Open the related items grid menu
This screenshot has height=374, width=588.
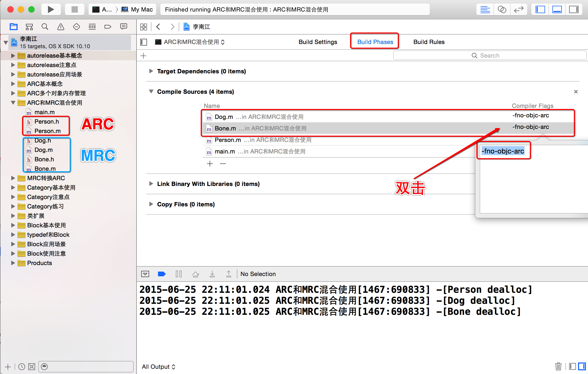point(144,27)
